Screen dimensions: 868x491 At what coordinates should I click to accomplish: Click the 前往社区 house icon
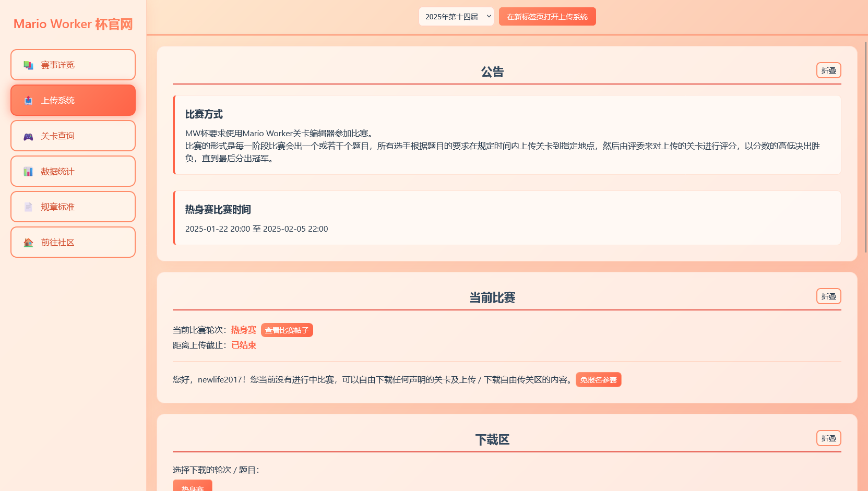pyautogui.click(x=28, y=242)
